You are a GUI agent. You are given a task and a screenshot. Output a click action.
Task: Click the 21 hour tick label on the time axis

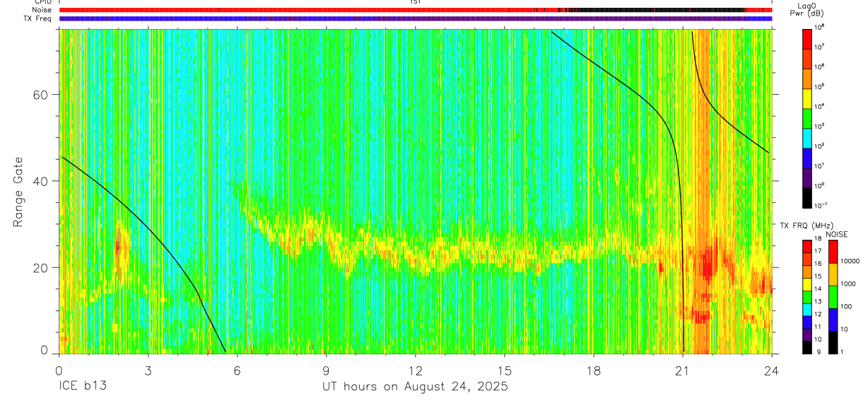pos(683,370)
